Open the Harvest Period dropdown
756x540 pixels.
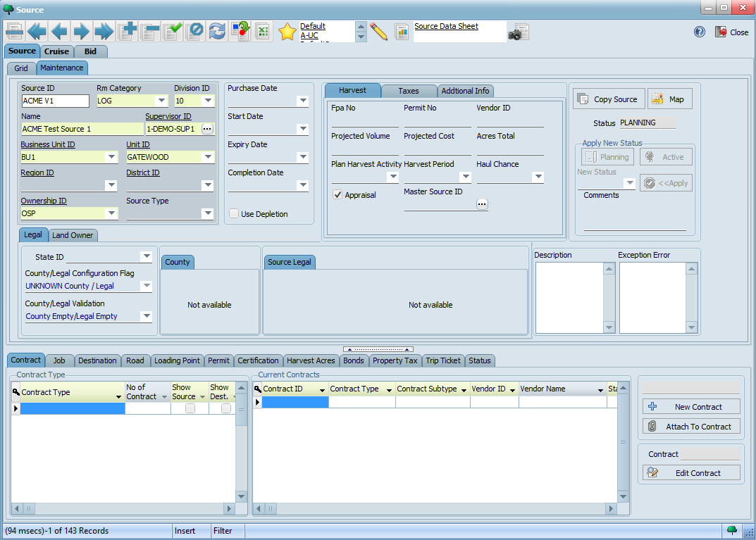pyautogui.click(x=465, y=177)
